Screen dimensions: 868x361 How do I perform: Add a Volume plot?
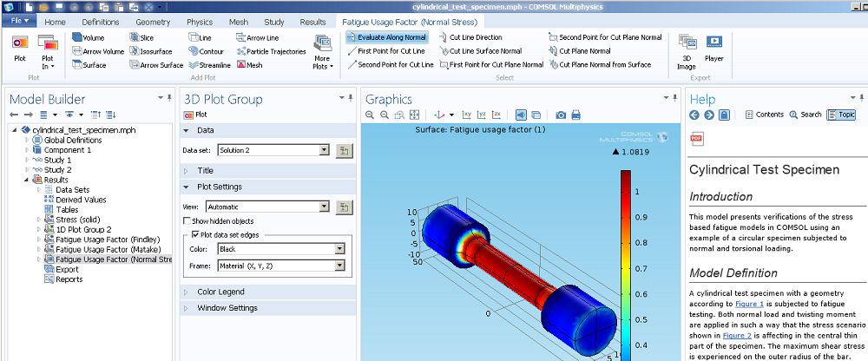pyautogui.click(x=88, y=37)
